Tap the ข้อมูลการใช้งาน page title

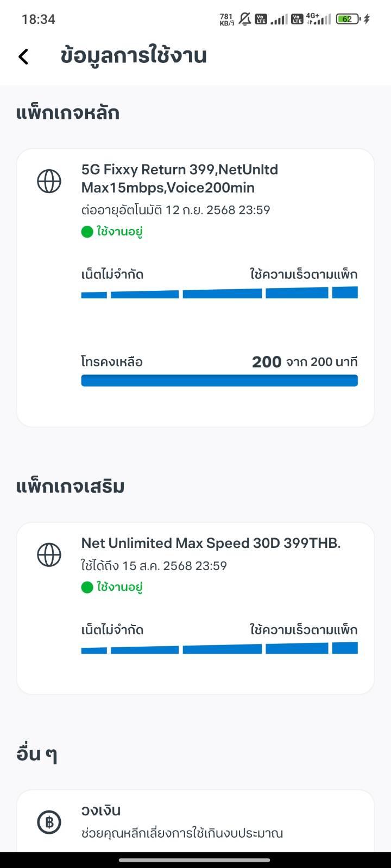click(x=134, y=56)
